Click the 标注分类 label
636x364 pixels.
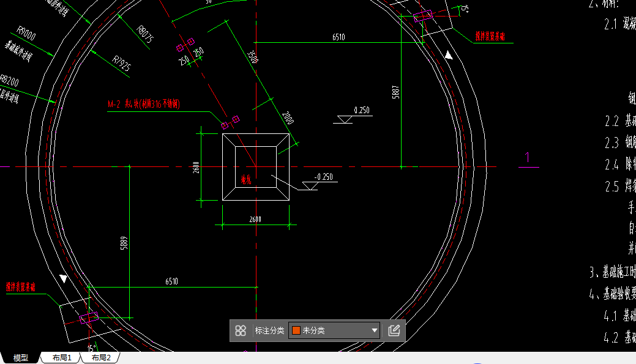[x=269, y=331]
